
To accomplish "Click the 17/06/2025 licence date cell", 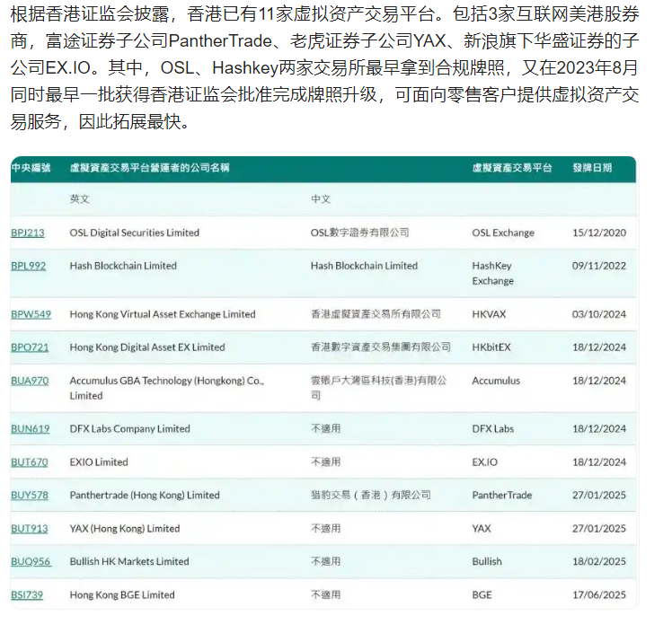I will pos(599,595).
